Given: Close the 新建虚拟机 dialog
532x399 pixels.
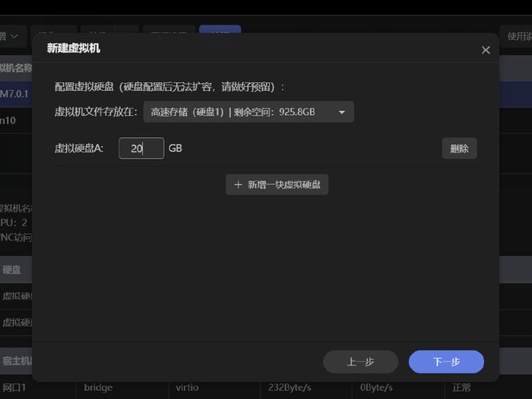Looking at the screenshot, I should (x=486, y=50).
